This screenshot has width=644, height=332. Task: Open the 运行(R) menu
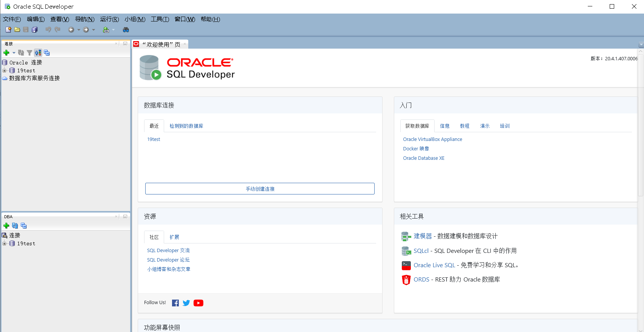pyautogui.click(x=109, y=19)
